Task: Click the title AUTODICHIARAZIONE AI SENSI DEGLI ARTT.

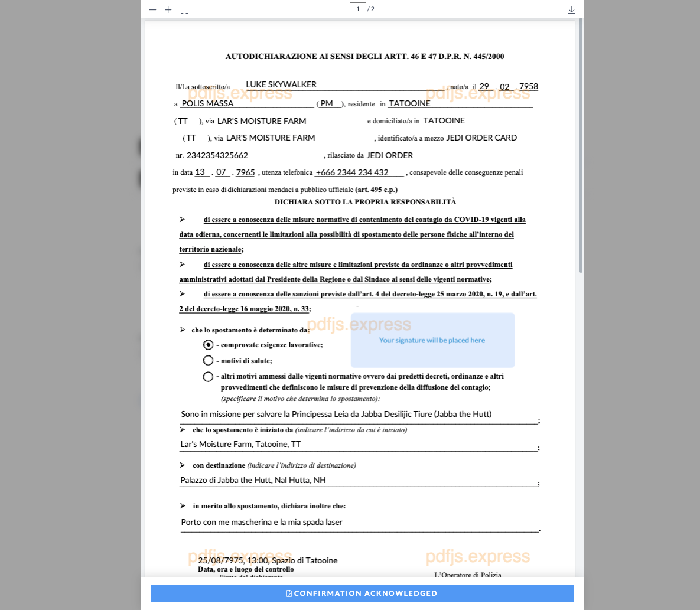Action: (x=364, y=57)
